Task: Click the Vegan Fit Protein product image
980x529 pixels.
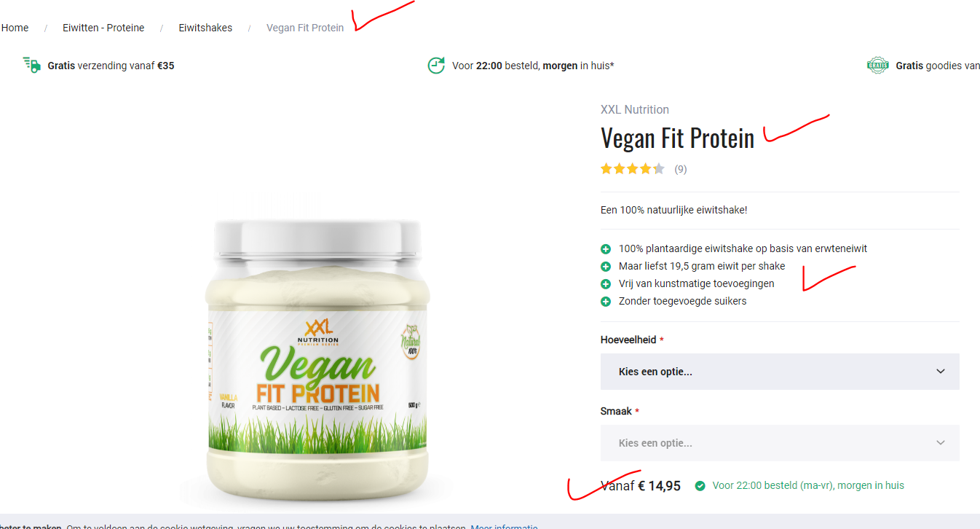Action: tap(316, 357)
